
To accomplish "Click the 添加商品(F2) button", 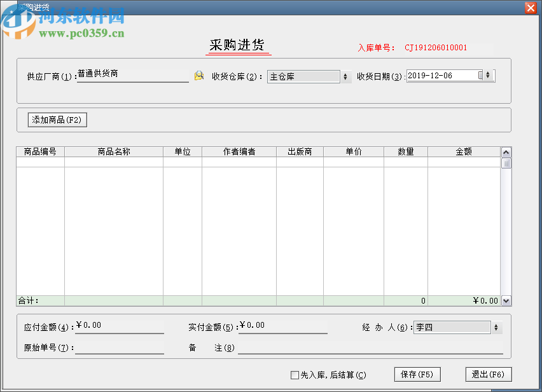I will click(57, 120).
